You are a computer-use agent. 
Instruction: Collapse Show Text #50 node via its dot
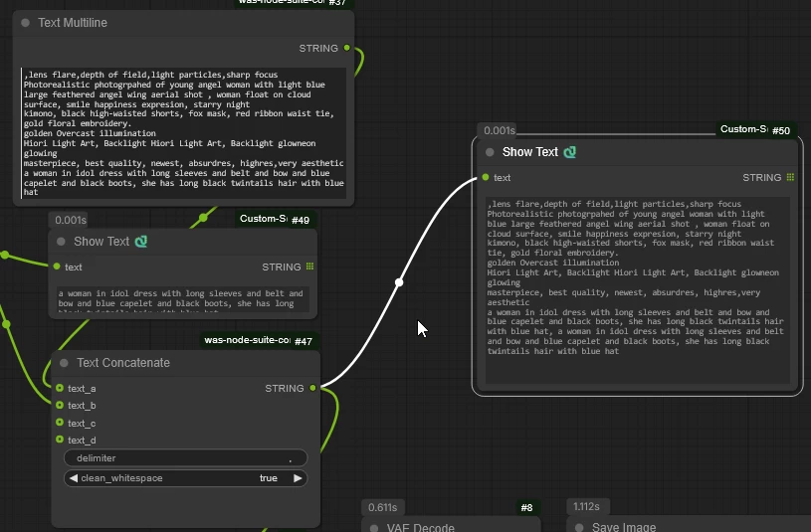point(490,152)
